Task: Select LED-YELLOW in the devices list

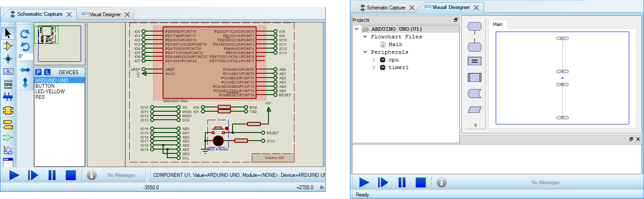Action: click(x=50, y=92)
